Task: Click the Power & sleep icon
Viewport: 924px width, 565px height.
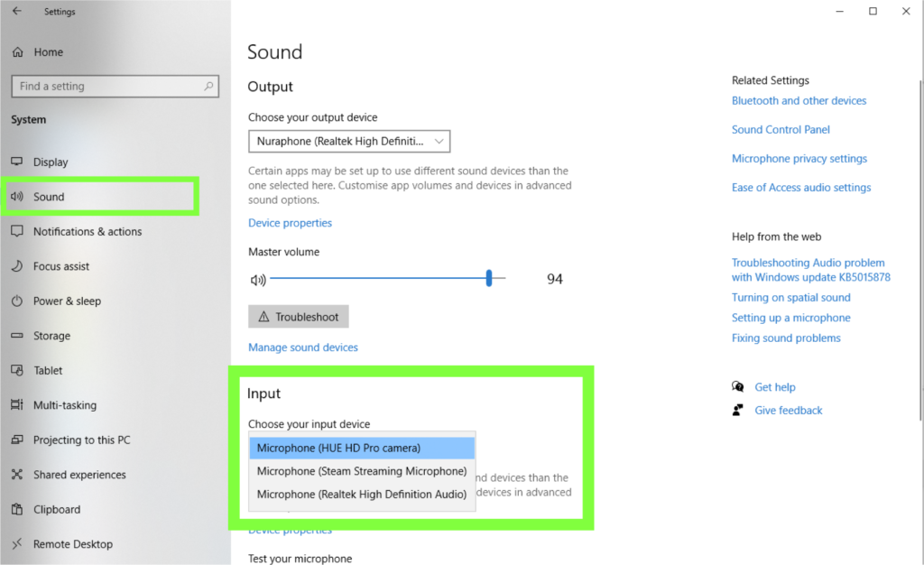Action: pyautogui.click(x=17, y=301)
